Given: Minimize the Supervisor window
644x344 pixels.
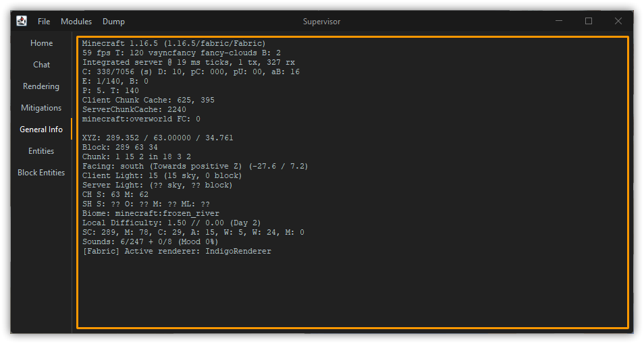Looking at the screenshot, I should (559, 22).
